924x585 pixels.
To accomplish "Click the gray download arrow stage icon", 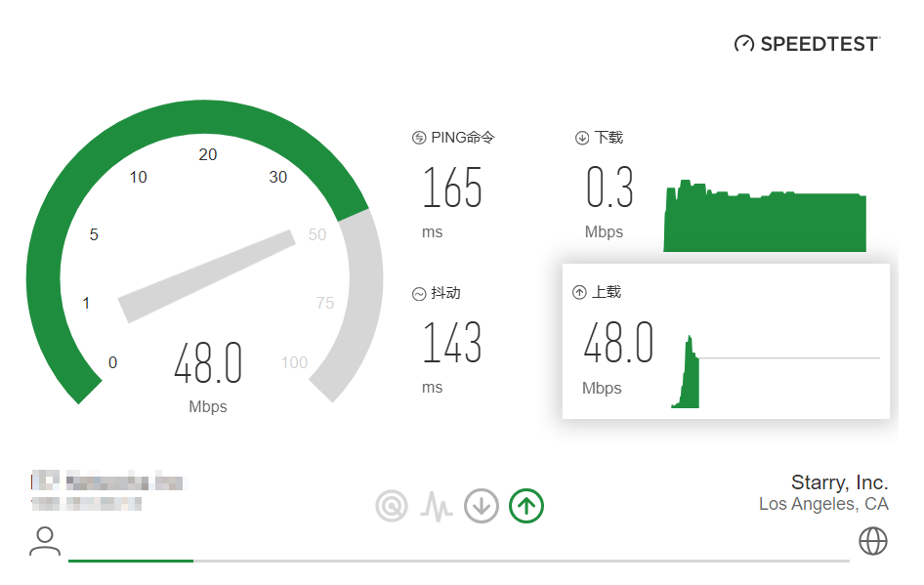I will coord(482,505).
